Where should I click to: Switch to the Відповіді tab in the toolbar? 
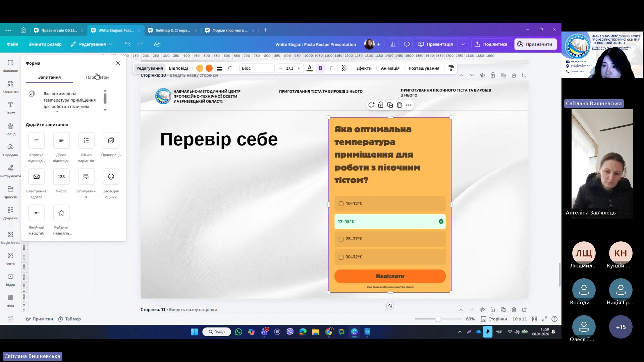point(178,68)
